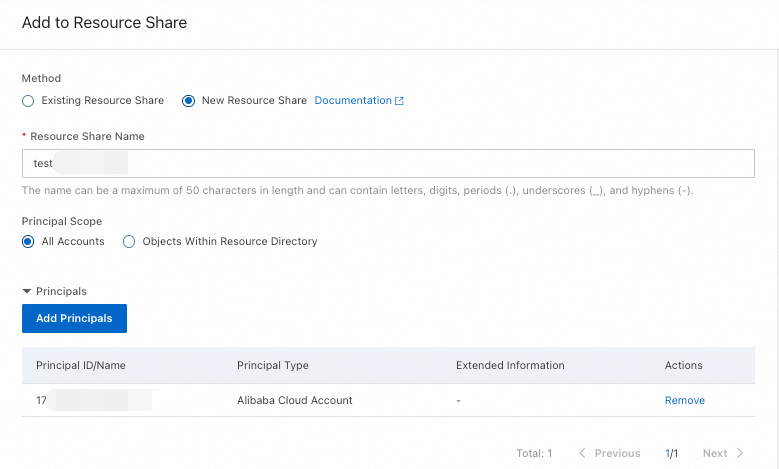Click the Alibaba Cloud Account row
This screenshot has width=779, height=469.
(x=294, y=400)
